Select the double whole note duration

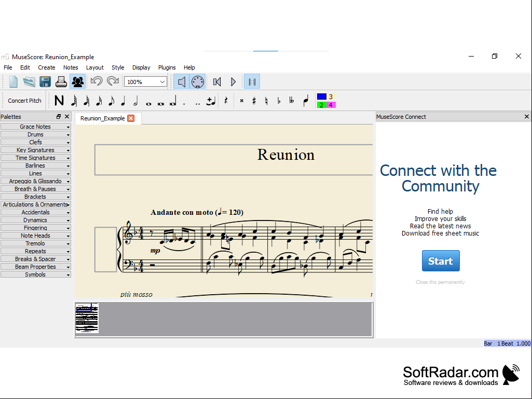(161, 103)
